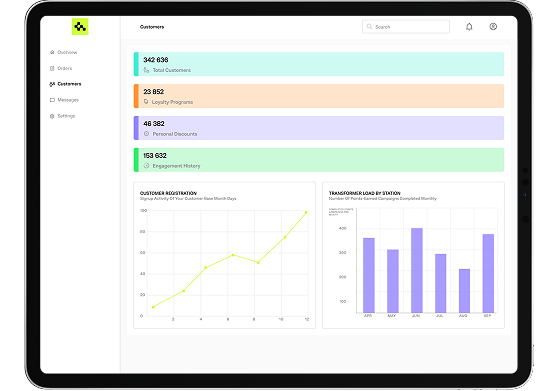
Task: Click the Messages chat icon
Action: click(52, 100)
